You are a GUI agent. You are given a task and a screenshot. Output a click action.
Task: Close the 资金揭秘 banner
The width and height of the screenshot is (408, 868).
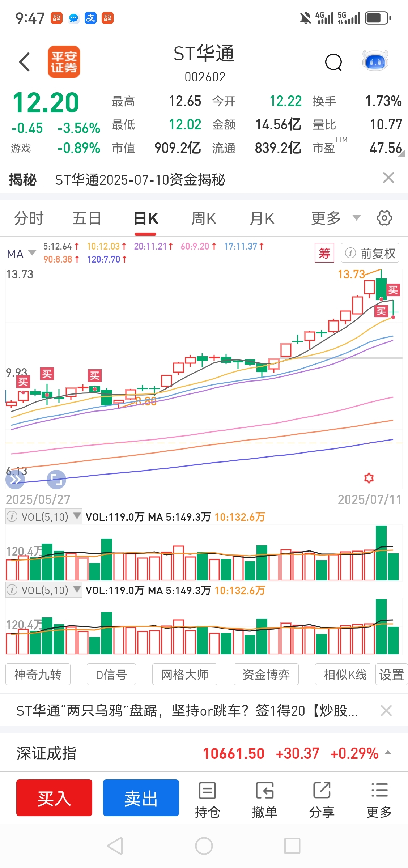point(388,178)
